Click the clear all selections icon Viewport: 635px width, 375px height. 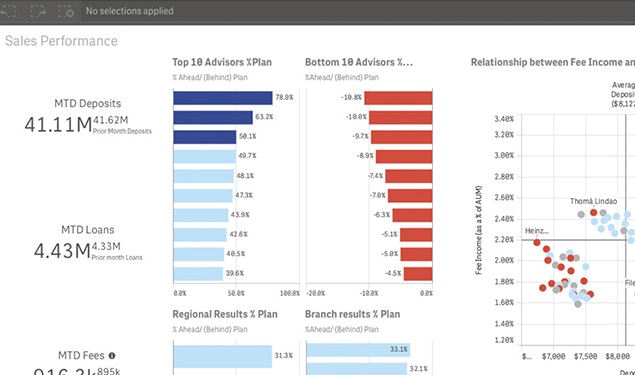tap(66, 11)
